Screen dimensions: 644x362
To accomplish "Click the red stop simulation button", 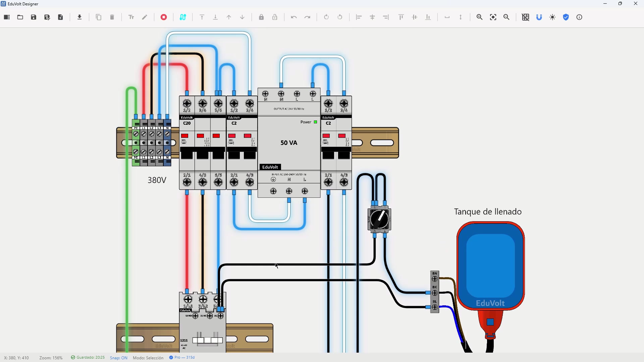I will tap(164, 17).
